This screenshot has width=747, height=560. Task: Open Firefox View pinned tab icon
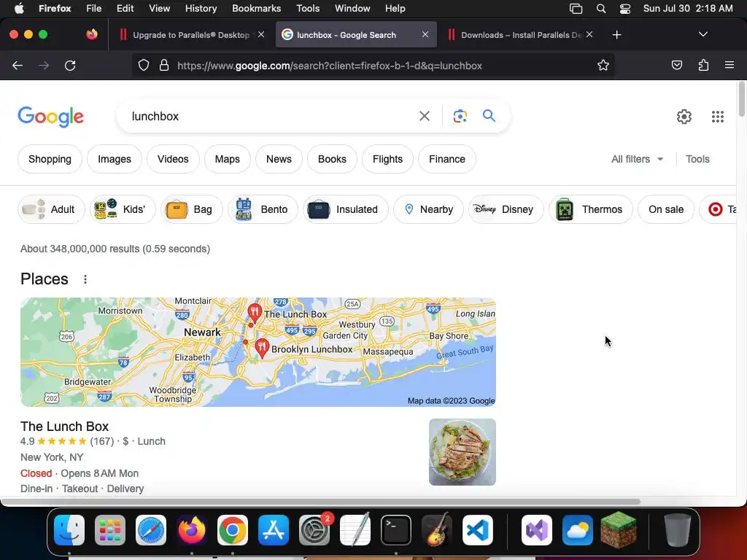pyautogui.click(x=91, y=34)
